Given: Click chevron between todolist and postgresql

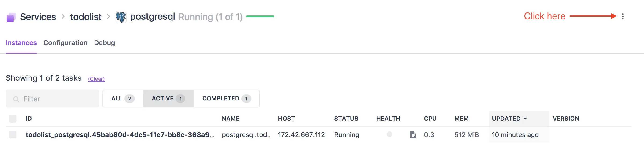Looking at the screenshot, I should (x=108, y=17).
